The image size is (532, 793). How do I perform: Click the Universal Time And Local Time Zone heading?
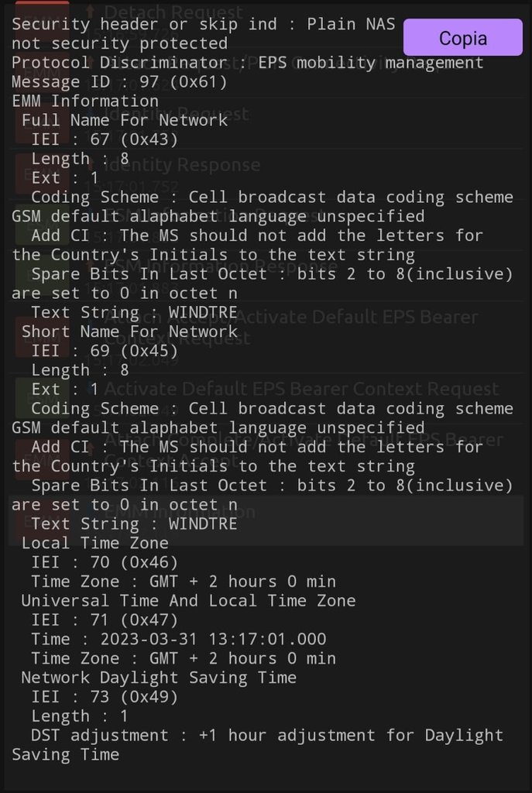point(188,600)
